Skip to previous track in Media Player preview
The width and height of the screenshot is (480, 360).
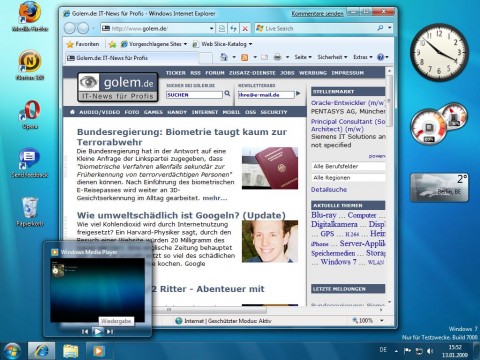click(85, 331)
